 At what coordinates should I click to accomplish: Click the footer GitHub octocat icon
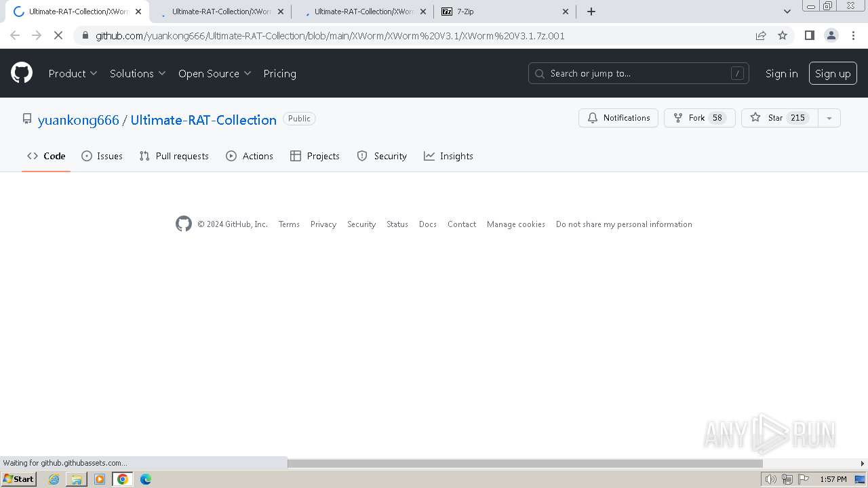click(x=184, y=224)
